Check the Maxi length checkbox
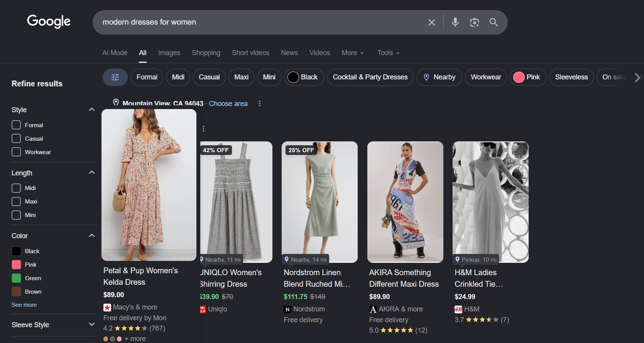Screen dimensions: 644x343 click(x=16, y=201)
